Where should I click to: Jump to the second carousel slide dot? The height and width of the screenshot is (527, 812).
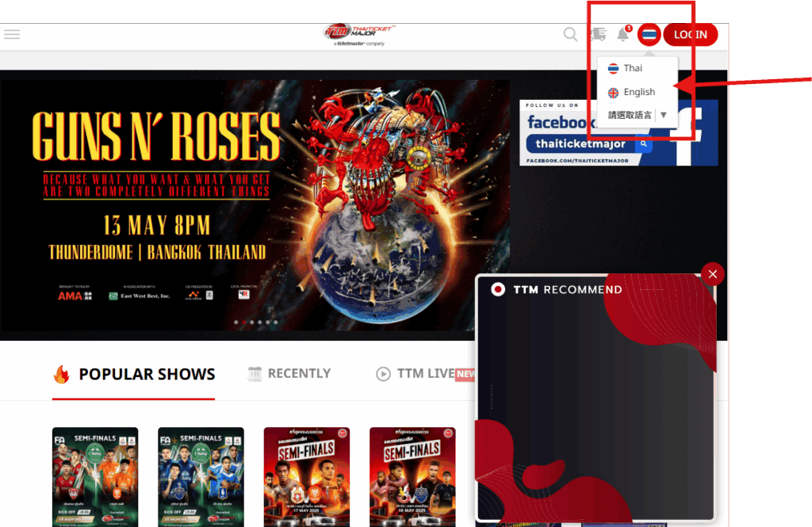244,323
